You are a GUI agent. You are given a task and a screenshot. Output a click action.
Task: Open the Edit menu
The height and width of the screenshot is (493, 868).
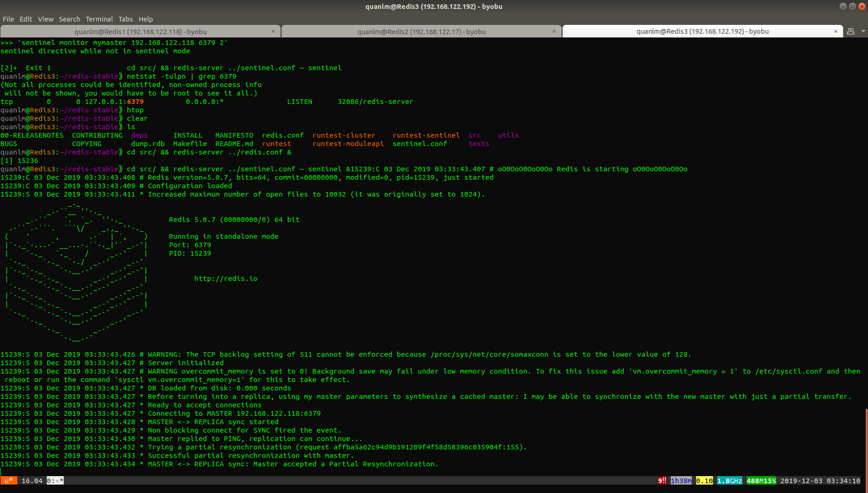click(x=26, y=19)
